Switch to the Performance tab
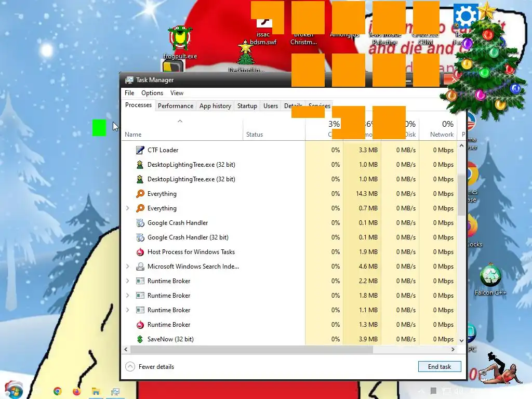Screen dimensions: 532x399 click(x=176, y=106)
